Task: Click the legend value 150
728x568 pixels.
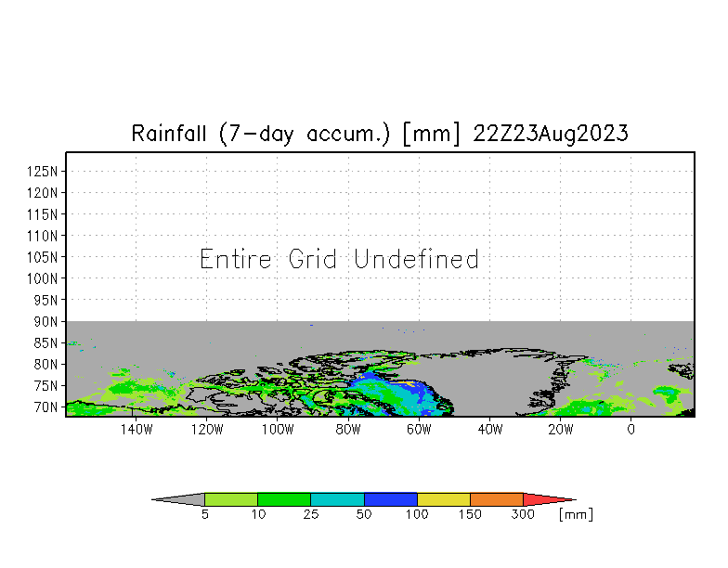Action: pyautogui.click(x=470, y=514)
